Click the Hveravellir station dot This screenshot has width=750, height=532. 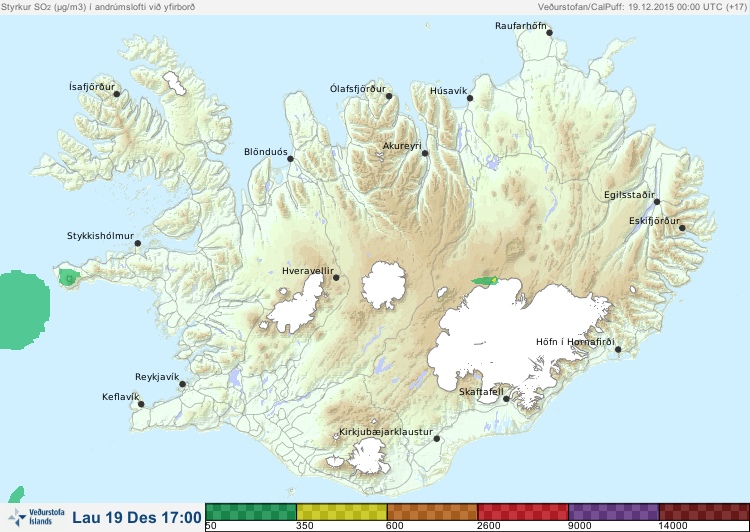pos(336,277)
